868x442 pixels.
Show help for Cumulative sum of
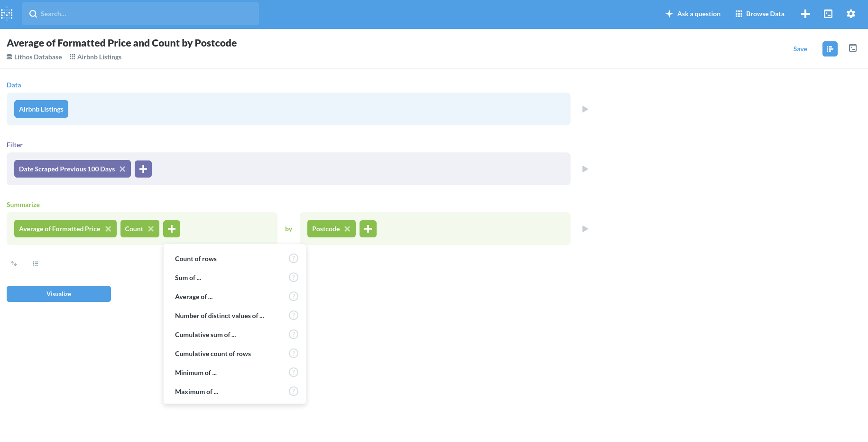click(294, 334)
